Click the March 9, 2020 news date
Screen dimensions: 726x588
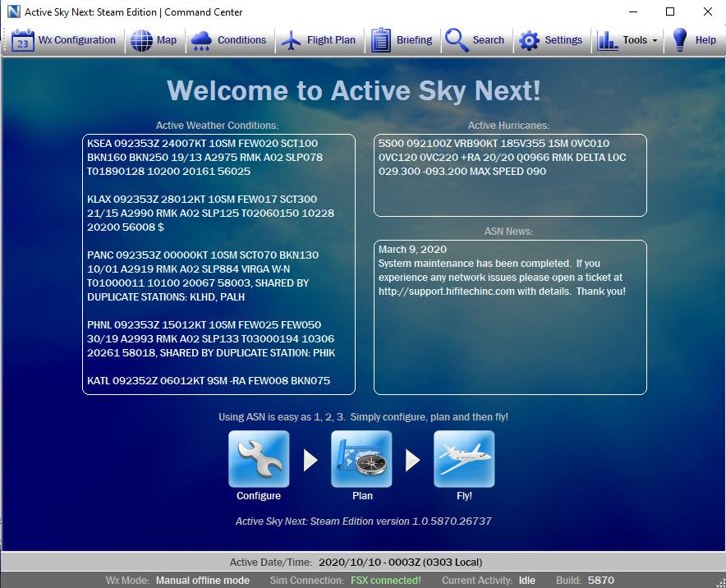coord(412,249)
